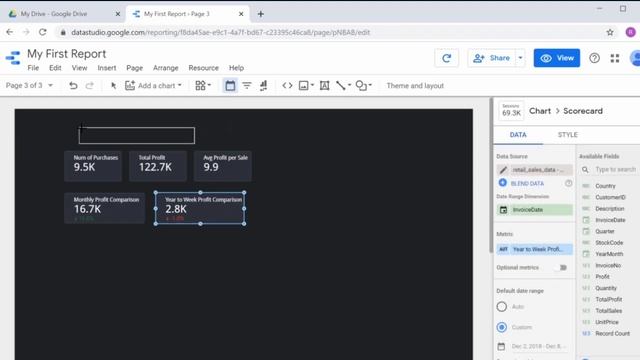Open the Page menu
640x360 pixels.
tap(134, 68)
